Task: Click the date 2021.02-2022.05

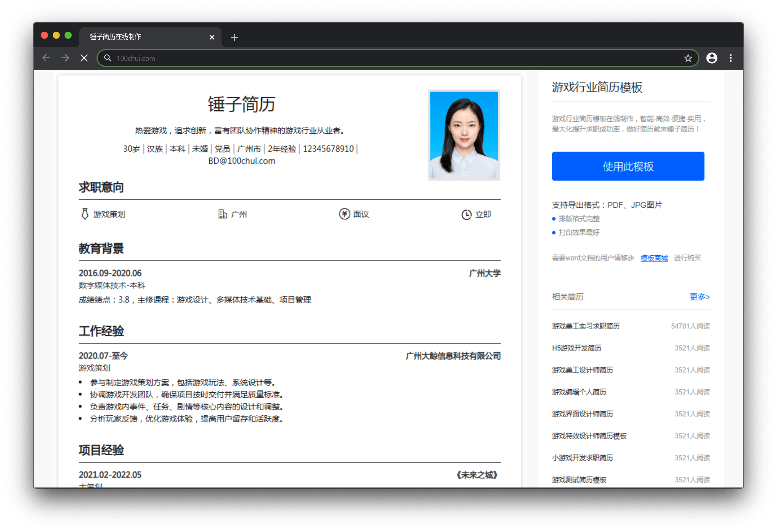Action: [110, 475]
